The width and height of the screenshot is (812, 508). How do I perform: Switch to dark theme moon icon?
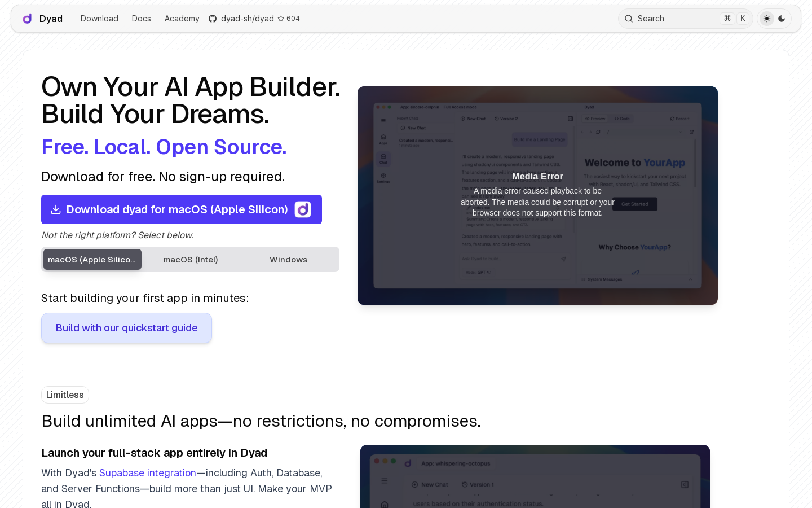(x=782, y=19)
